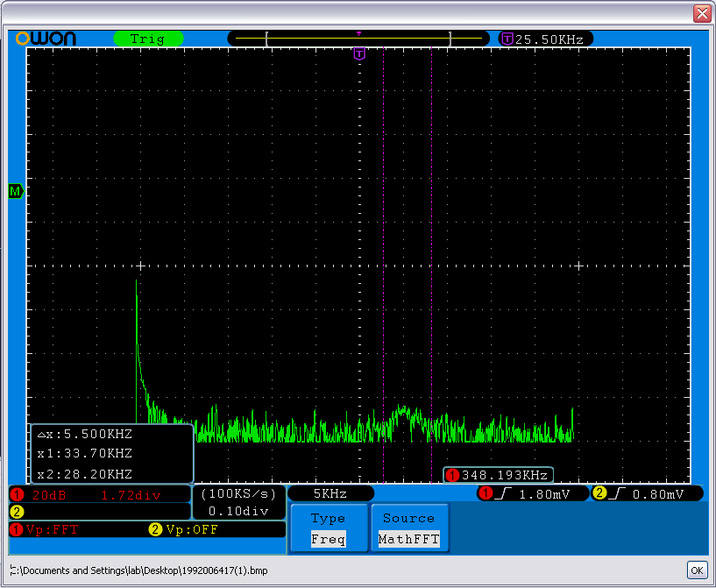This screenshot has height=588, width=716.
Task: Click the waveform memory position bar at top
Action: (x=358, y=39)
